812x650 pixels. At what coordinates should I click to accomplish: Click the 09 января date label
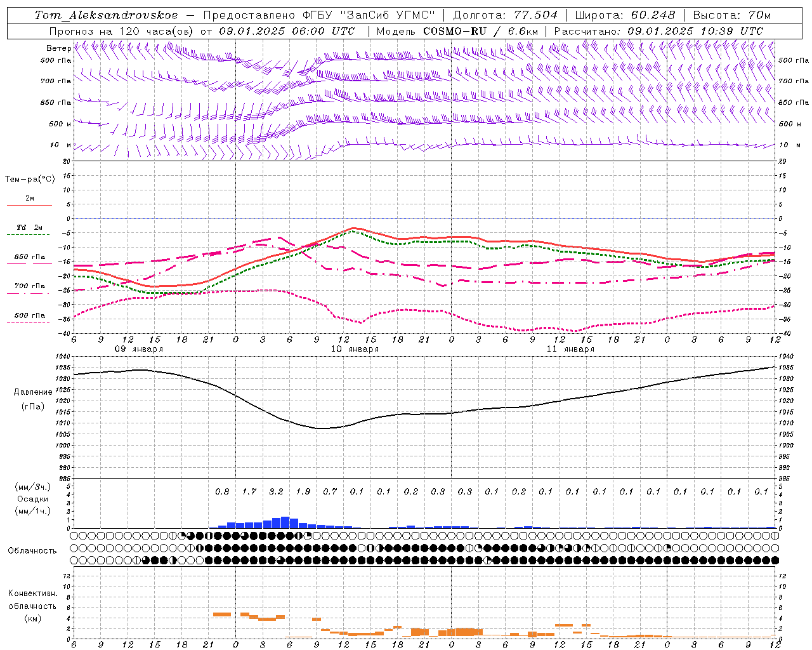pos(138,349)
